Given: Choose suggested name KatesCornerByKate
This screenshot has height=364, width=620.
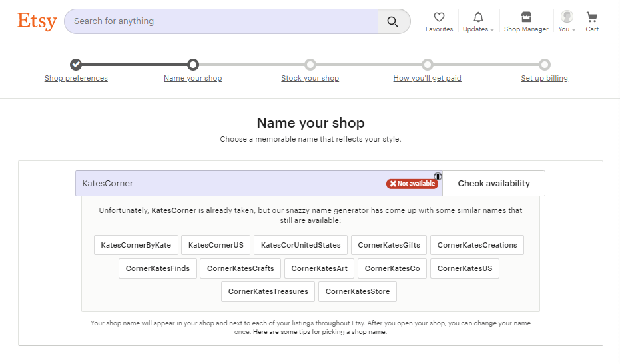Looking at the screenshot, I should [x=136, y=245].
